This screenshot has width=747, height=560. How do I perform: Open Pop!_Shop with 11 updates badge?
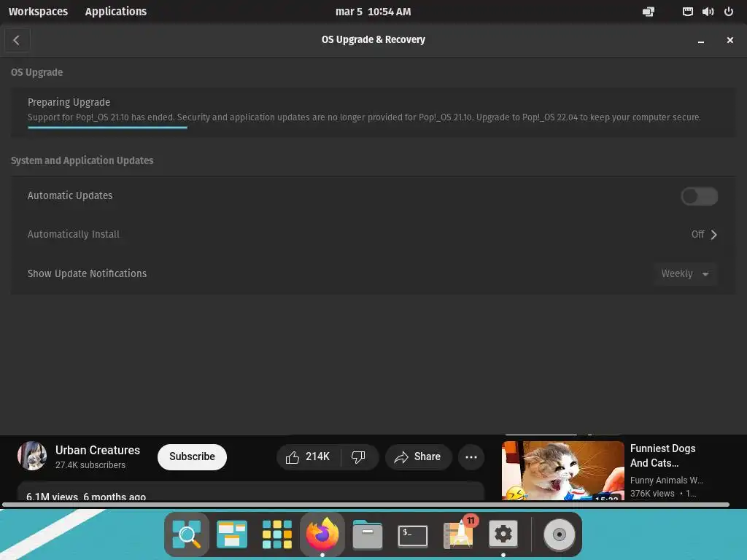(460, 533)
